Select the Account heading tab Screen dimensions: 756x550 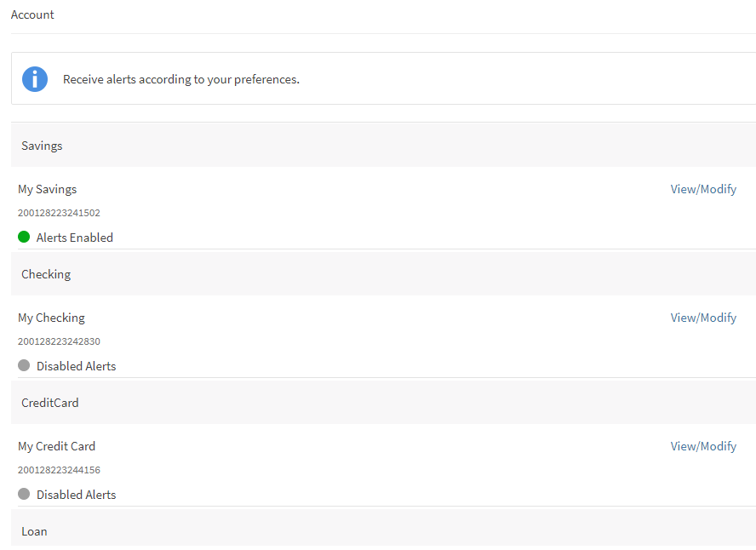coord(32,14)
